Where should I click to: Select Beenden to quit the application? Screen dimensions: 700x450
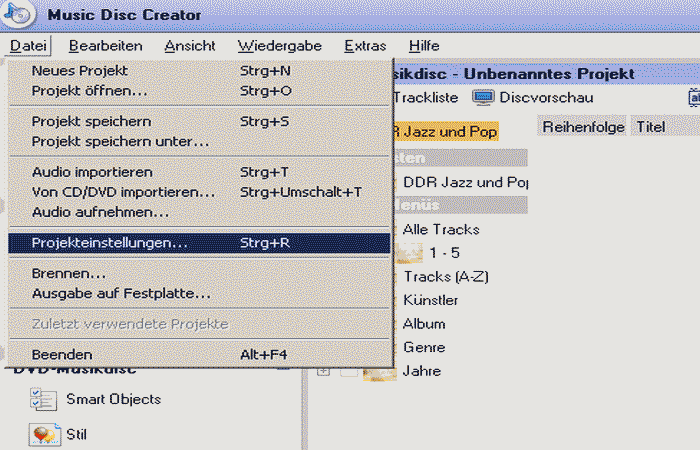click(x=62, y=354)
